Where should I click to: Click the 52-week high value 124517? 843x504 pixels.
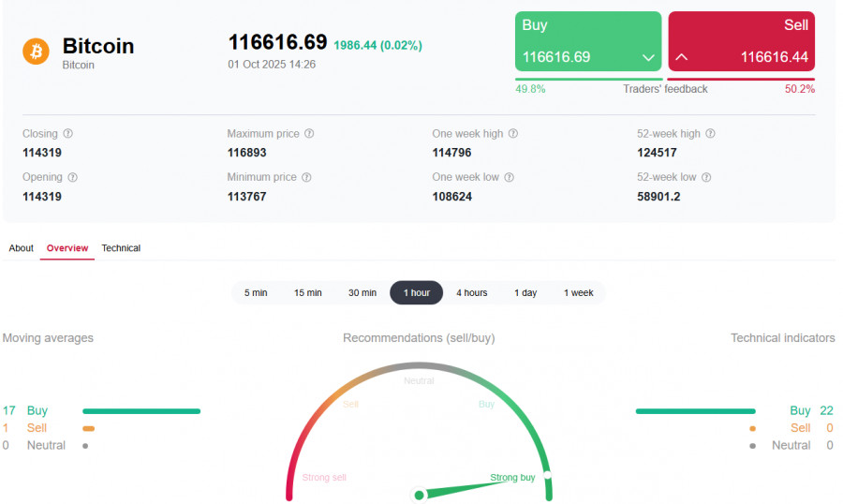point(657,153)
